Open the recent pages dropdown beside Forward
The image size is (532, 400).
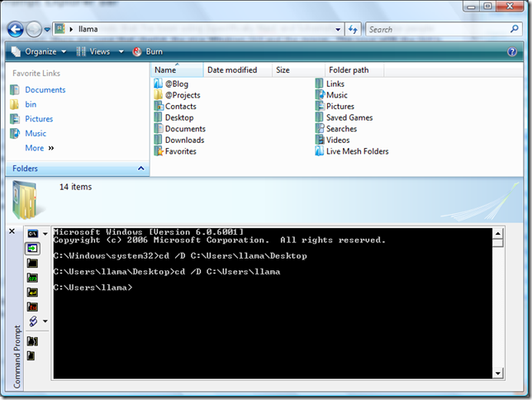pyautogui.click(x=47, y=30)
